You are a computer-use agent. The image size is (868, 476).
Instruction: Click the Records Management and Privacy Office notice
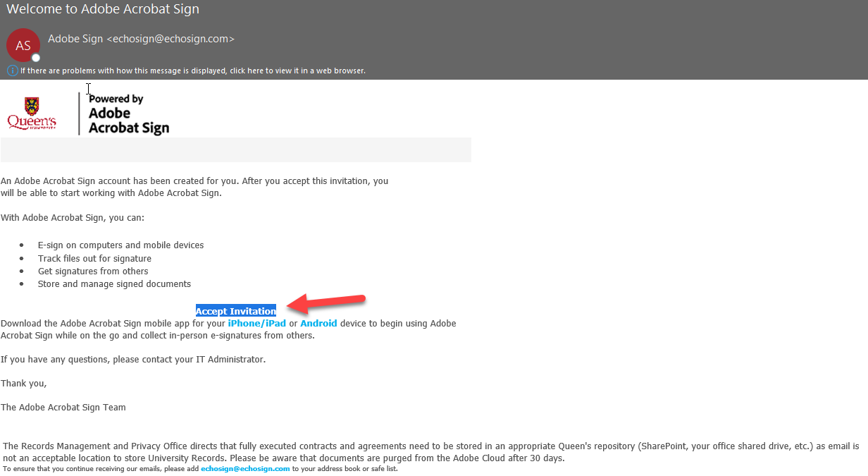tap(431, 452)
